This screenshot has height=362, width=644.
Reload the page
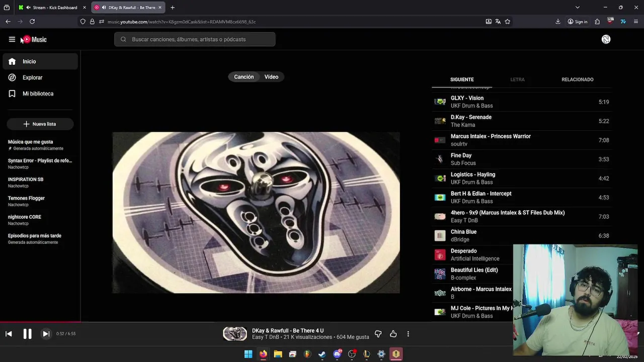point(32,22)
